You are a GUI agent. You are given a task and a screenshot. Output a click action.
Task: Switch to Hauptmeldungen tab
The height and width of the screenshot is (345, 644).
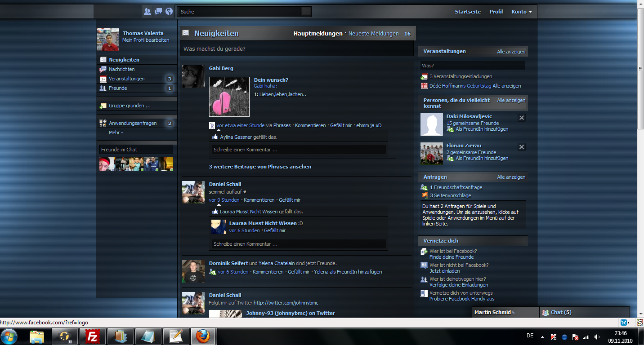point(318,34)
